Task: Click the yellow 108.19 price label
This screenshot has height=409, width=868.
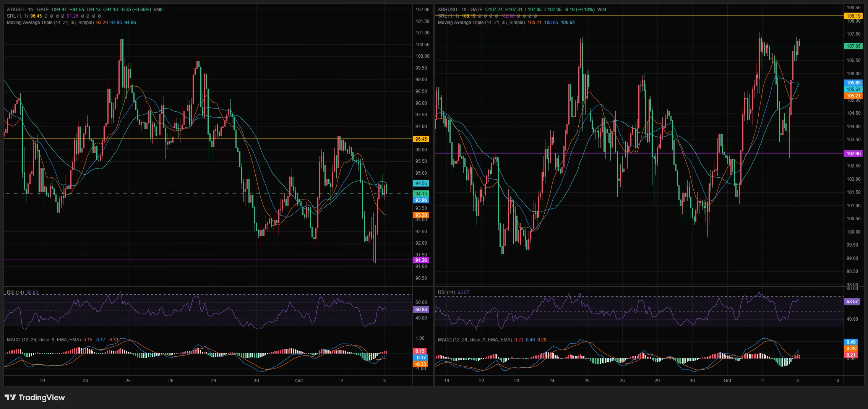Action: [x=853, y=16]
